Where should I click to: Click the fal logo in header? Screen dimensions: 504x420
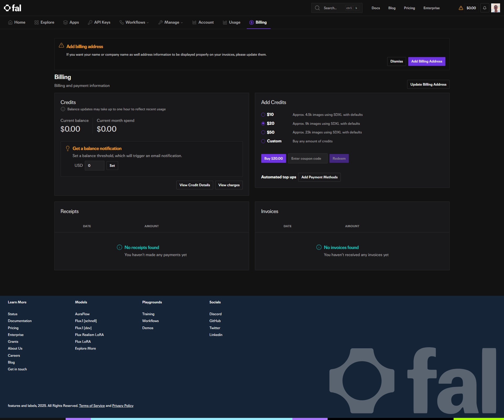point(13,8)
